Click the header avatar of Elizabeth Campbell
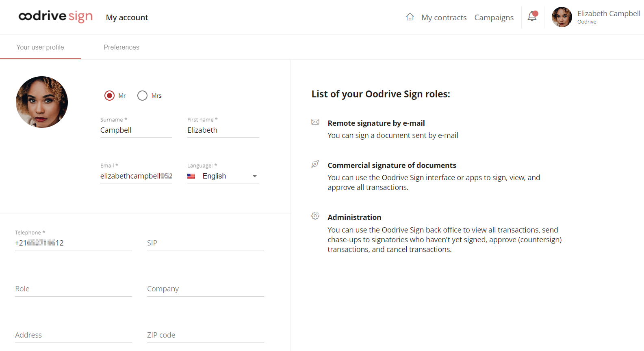 562,17
